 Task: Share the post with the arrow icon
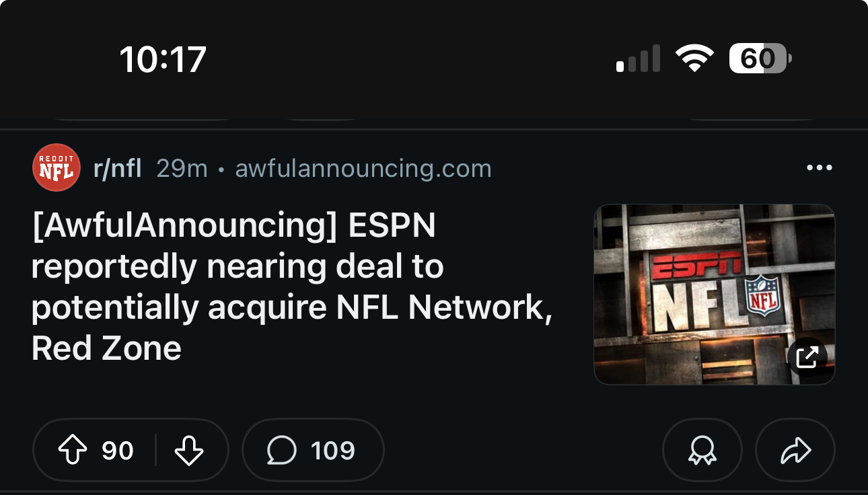pyautogui.click(x=795, y=451)
